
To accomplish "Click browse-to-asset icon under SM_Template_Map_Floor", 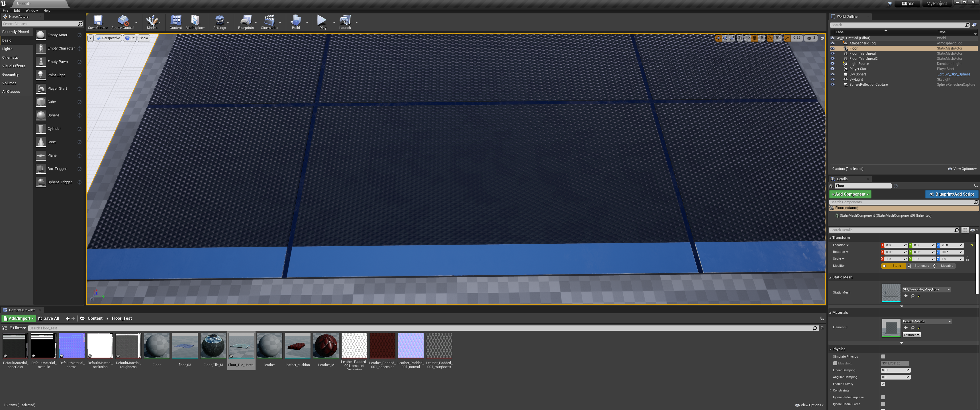I will 913,296.
